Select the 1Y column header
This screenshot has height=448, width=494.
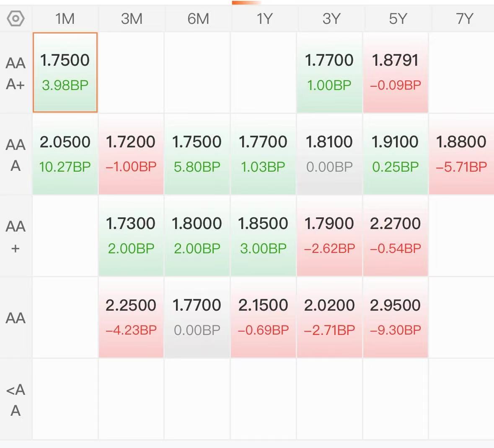coord(264,18)
